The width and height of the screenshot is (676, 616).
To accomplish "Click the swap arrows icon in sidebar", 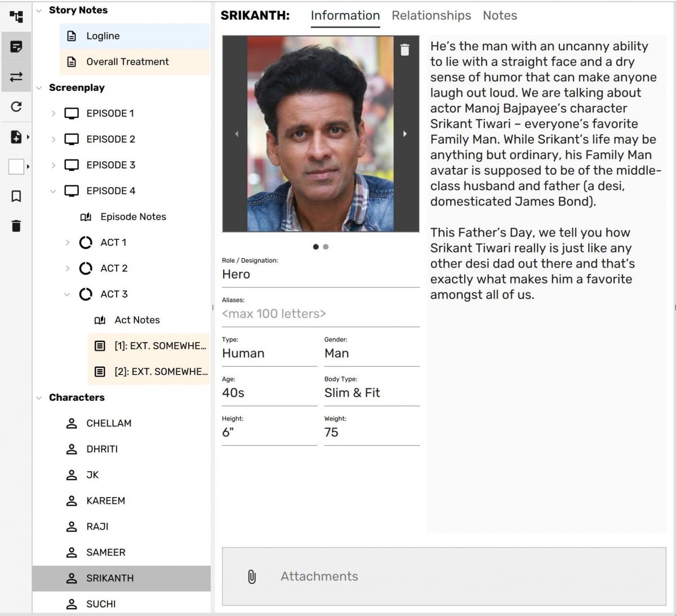I will [16, 77].
